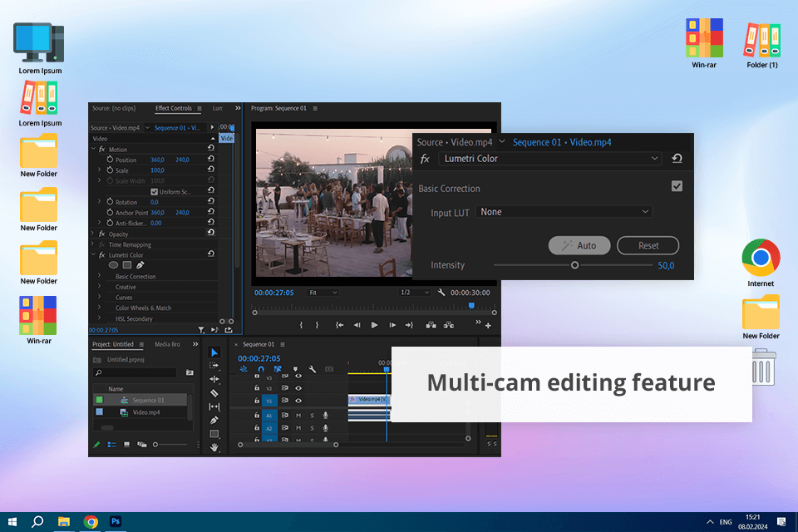Open Fit zoom level dropdown
The image size is (798, 532).
click(x=323, y=293)
